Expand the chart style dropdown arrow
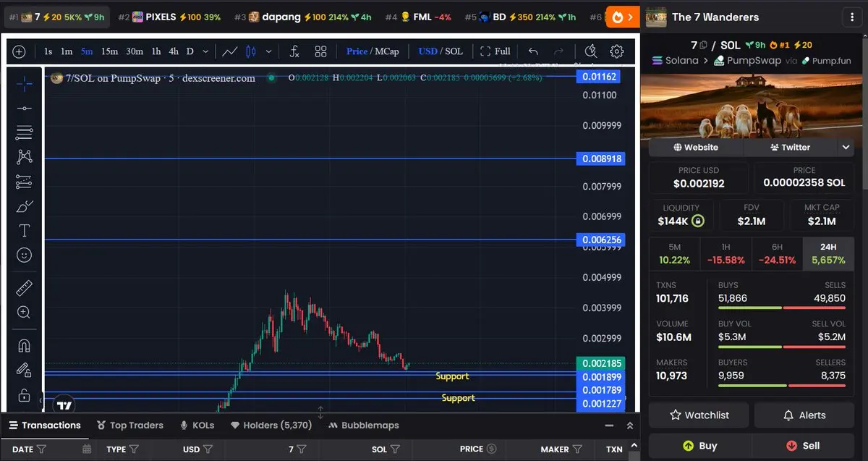The height and width of the screenshot is (461, 868). coord(269,51)
